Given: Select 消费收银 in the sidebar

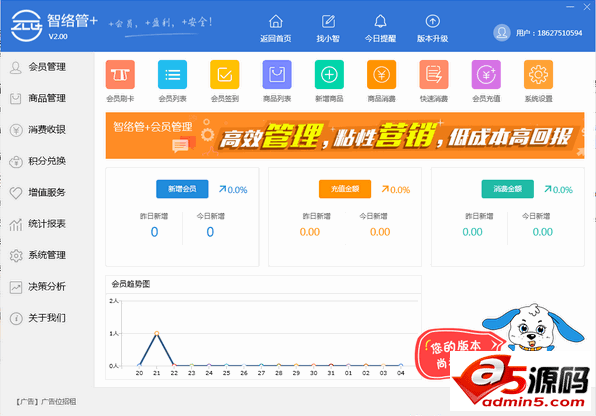Looking at the screenshot, I should coord(47,130).
